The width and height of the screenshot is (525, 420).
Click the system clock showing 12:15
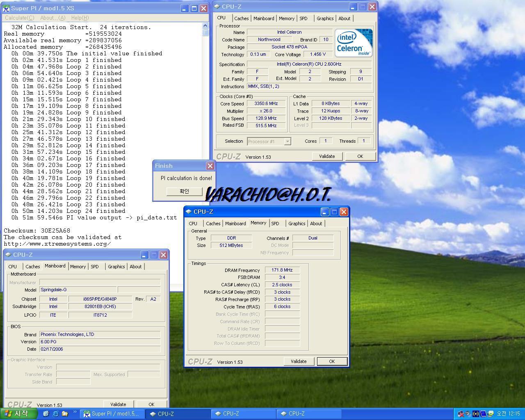click(509, 414)
